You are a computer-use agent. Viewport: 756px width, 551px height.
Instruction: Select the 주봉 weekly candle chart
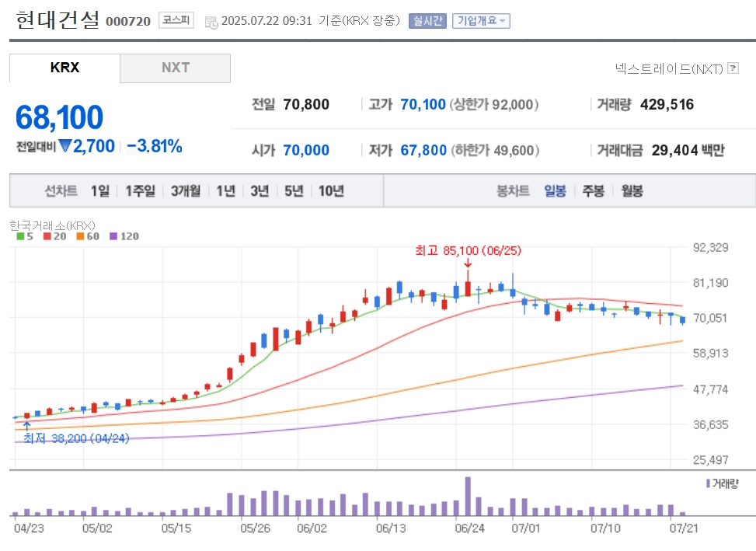coord(593,191)
